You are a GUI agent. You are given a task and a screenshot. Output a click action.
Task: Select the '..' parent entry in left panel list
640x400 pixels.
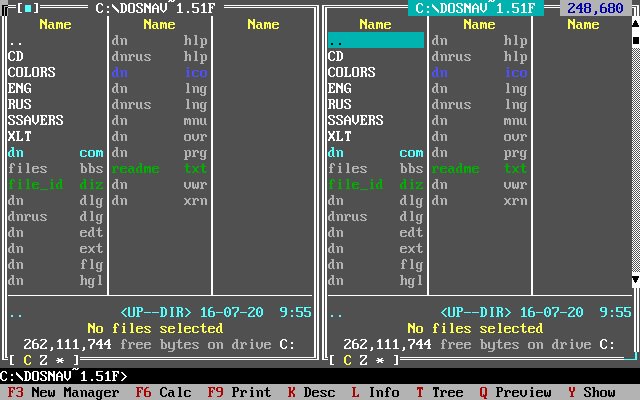56,40
